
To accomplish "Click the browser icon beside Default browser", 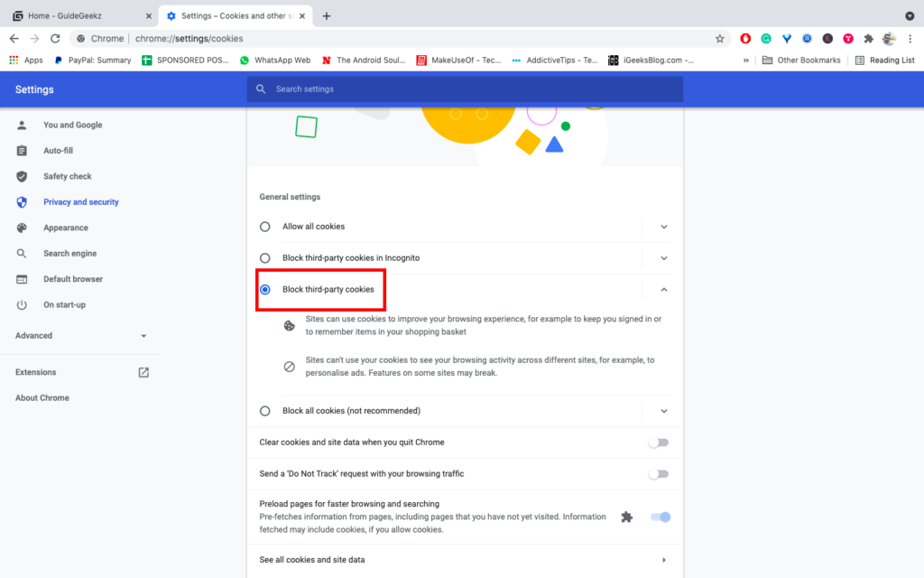I will click(22, 279).
